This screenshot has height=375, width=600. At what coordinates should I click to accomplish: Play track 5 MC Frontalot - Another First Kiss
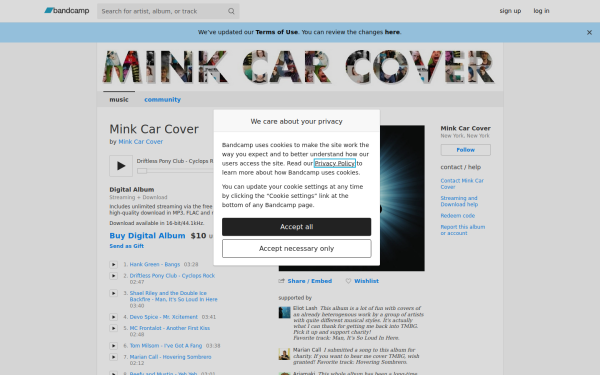pos(114,328)
